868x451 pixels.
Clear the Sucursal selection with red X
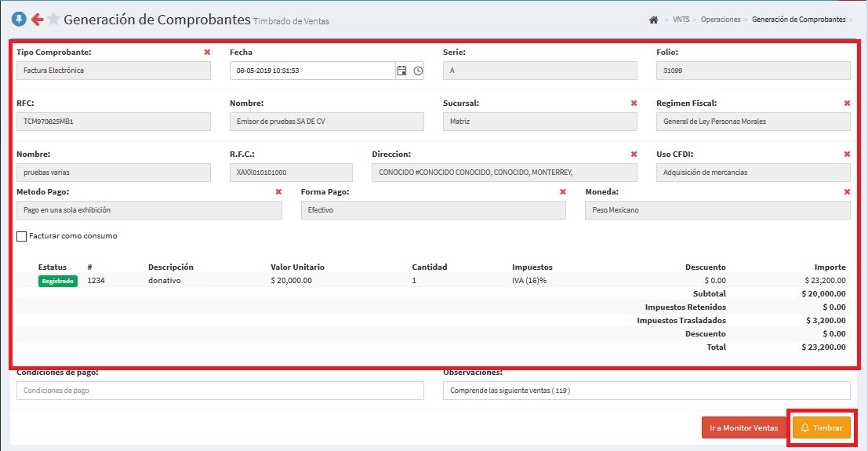point(634,104)
